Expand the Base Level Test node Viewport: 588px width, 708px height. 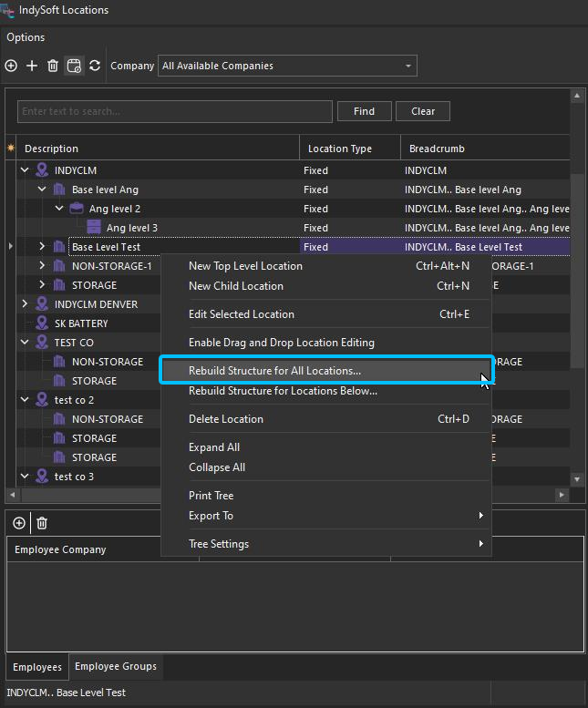click(x=42, y=247)
